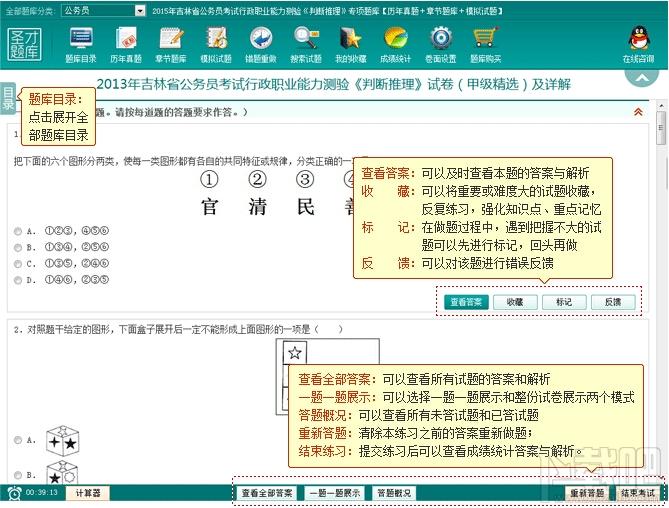The image size is (669, 508).
Task: Click the 查看答案 button
Action: (466, 302)
